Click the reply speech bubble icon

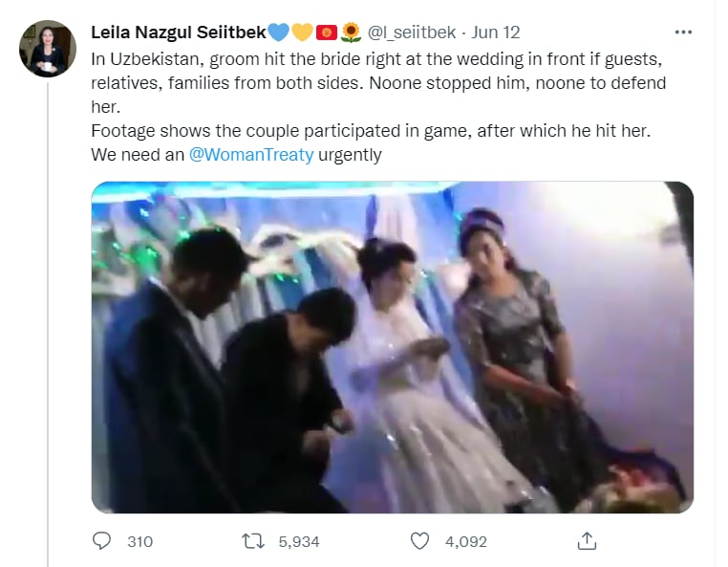tap(101, 541)
